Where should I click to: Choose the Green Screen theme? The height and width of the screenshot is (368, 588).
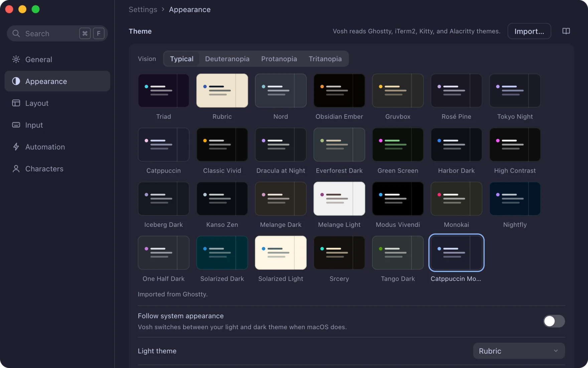coord(398,145)
